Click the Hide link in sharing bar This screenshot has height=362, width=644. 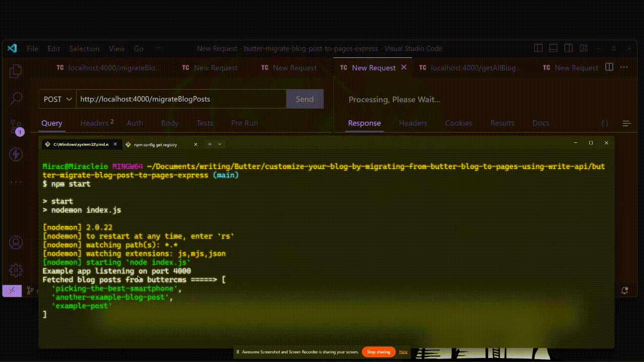coord(404,352)
